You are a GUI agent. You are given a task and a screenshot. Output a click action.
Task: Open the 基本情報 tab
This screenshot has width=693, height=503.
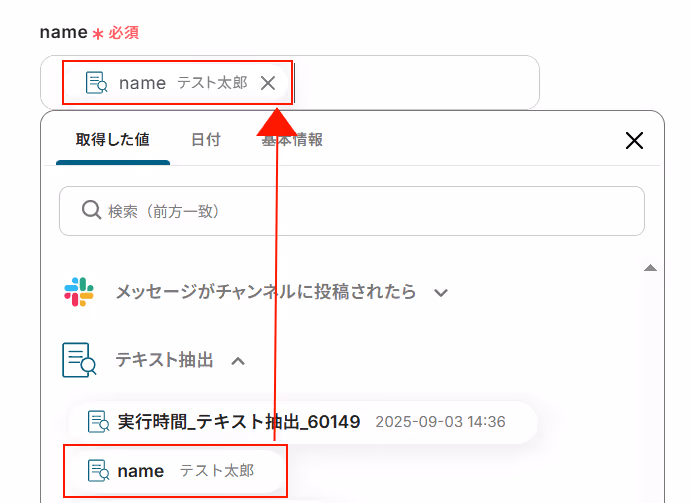tap(292, 140)
